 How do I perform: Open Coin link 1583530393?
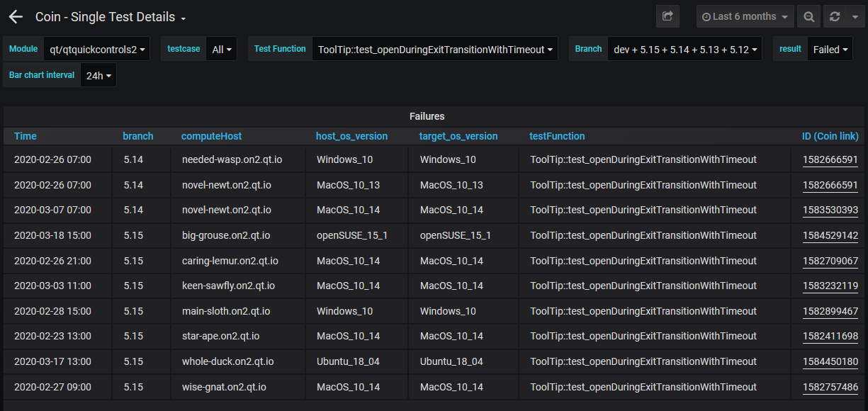coord(830,210)
